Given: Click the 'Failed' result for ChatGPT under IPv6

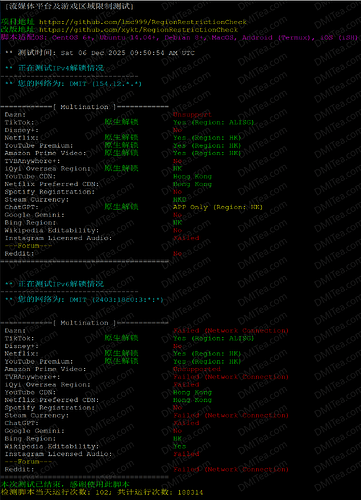Looking at the screenshot, I should [186, 423].
